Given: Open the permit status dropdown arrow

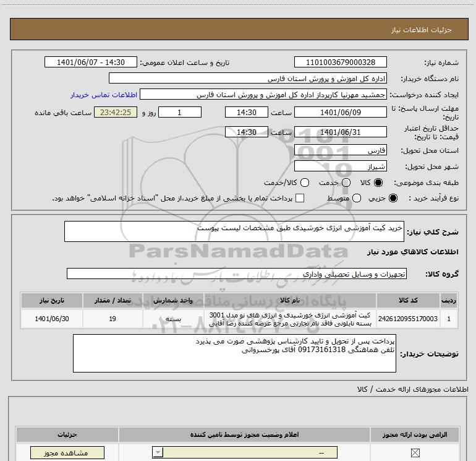Looking at the screenshot, I should (x=158, y=453).
